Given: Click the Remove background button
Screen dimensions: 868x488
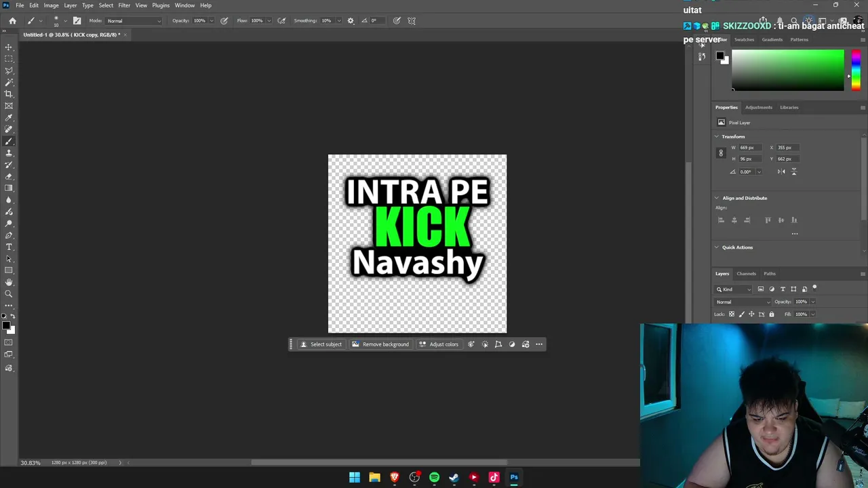Looking at the screenshot, I should [380, 344].
